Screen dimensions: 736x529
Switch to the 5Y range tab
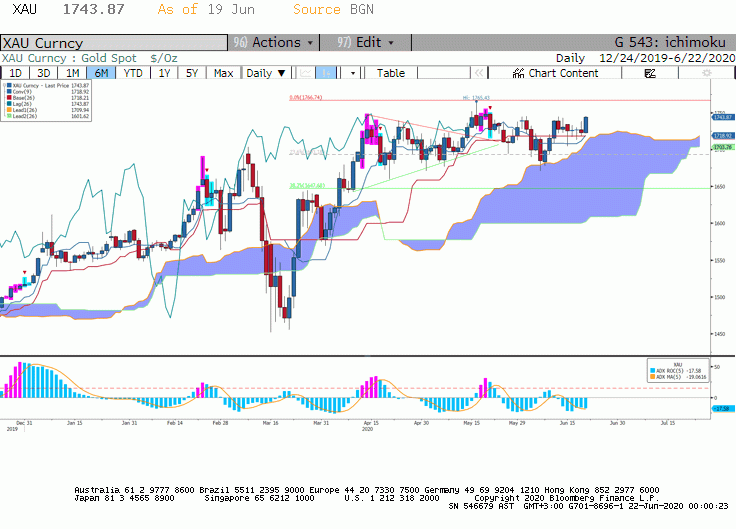(x=192, y=73)
